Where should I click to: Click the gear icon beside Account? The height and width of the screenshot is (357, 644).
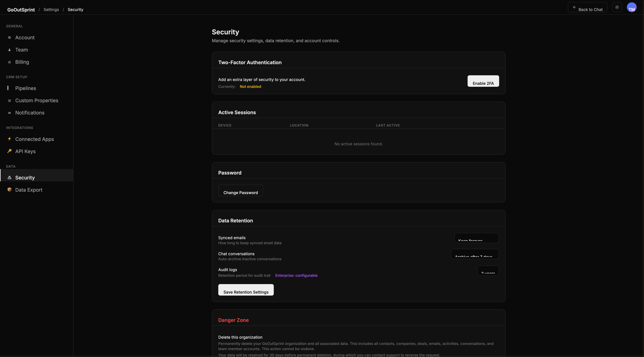pyautogui.click(x=9, y=37)
